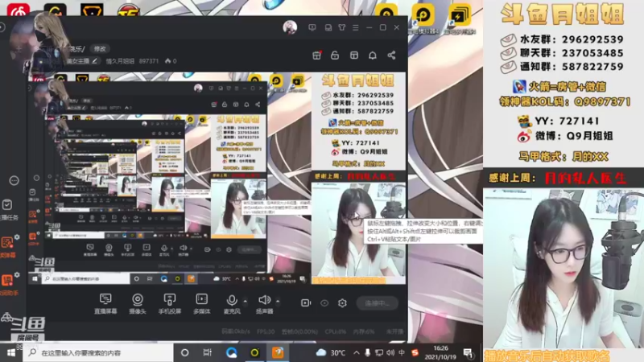Click the save disk icon in title bar
The width and height of the screenshot is (644, 362).
tap(328, 27)
